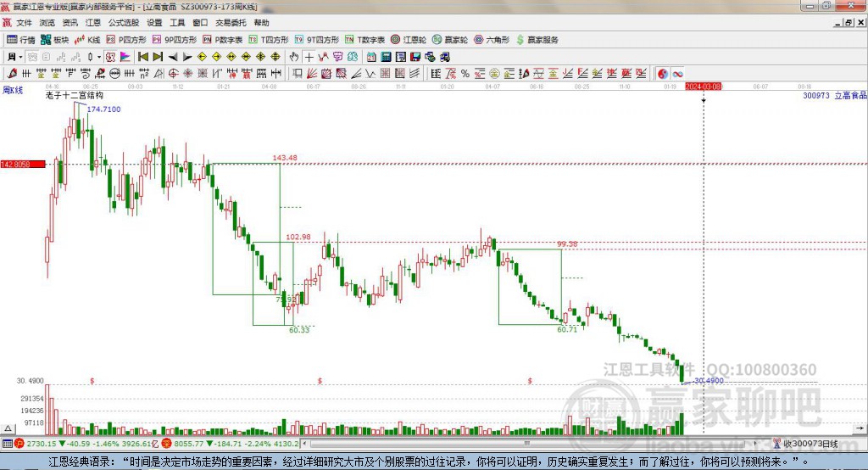Click the zigzag wave line tool
868x470 pixels.
click(x=371, y=74)
